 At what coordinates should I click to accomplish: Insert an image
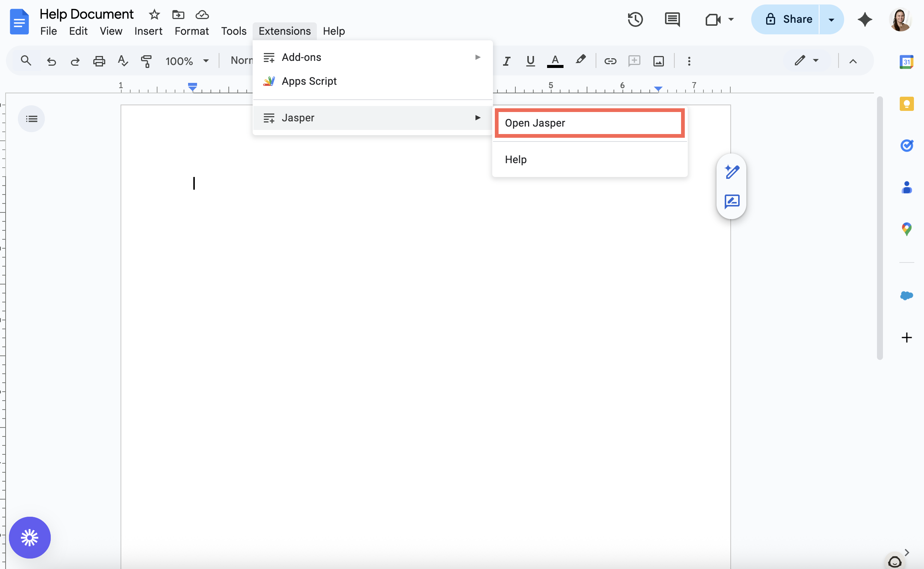tap(658, 61)
